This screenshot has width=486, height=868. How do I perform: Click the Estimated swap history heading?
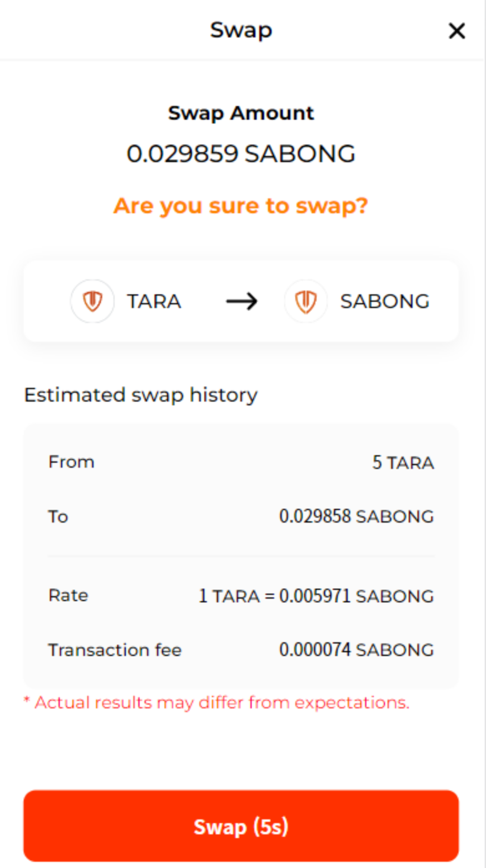140,395
